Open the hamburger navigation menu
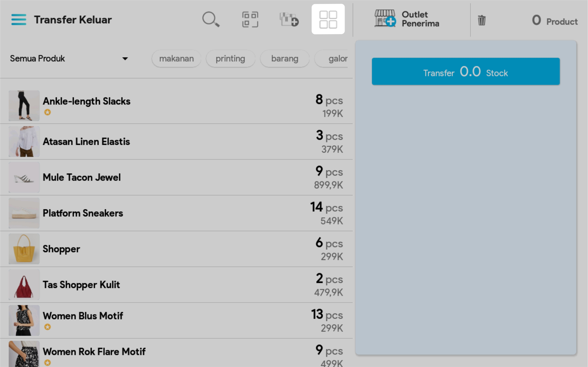 coord(19,19)
